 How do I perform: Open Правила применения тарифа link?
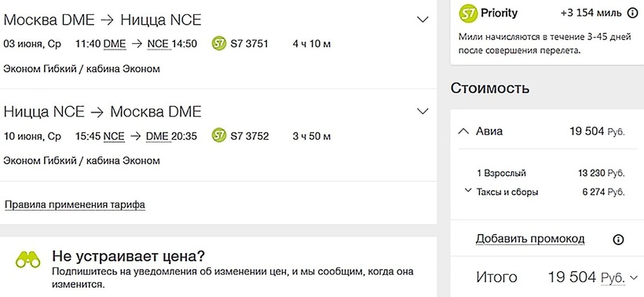click(x=75, y=204)
